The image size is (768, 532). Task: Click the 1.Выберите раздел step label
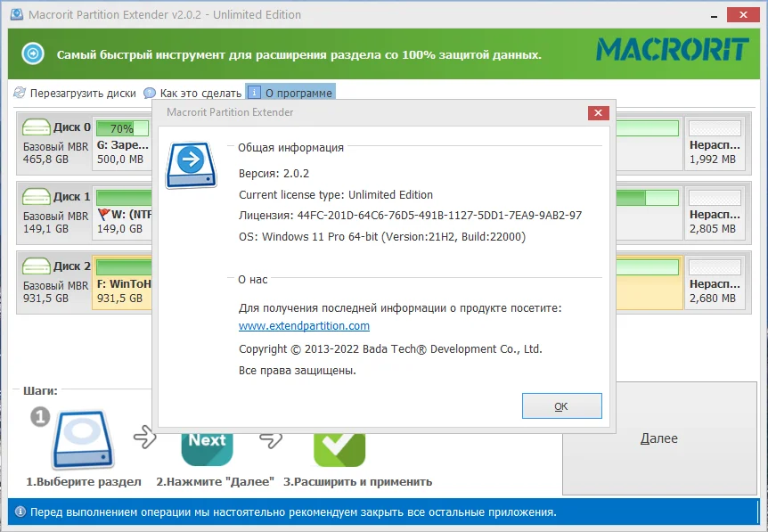pyautogui.click(x=84, y=481)
